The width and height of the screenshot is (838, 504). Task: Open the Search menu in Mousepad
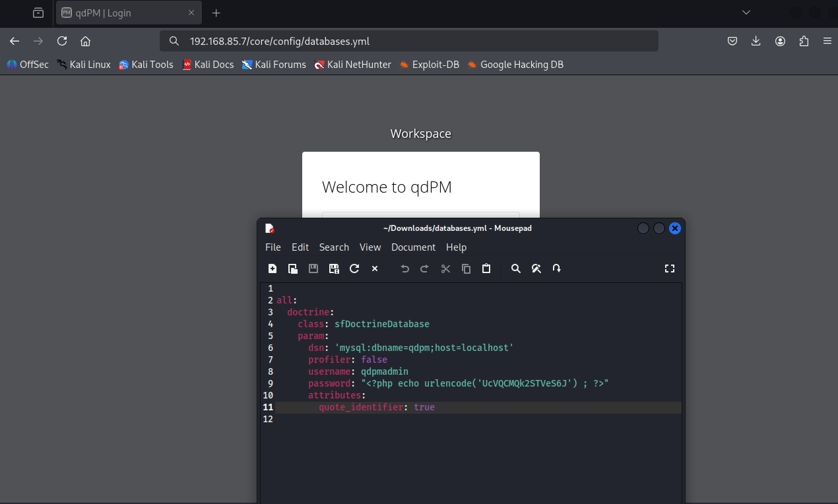[334, 247]
